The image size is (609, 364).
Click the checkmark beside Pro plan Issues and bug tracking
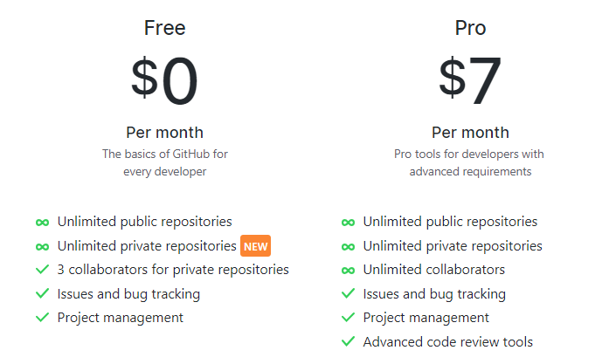coord(348,294)
